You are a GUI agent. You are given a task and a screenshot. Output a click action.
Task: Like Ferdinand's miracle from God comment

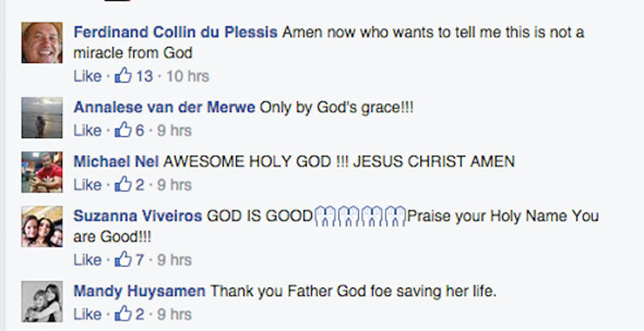tap(88, 76)
